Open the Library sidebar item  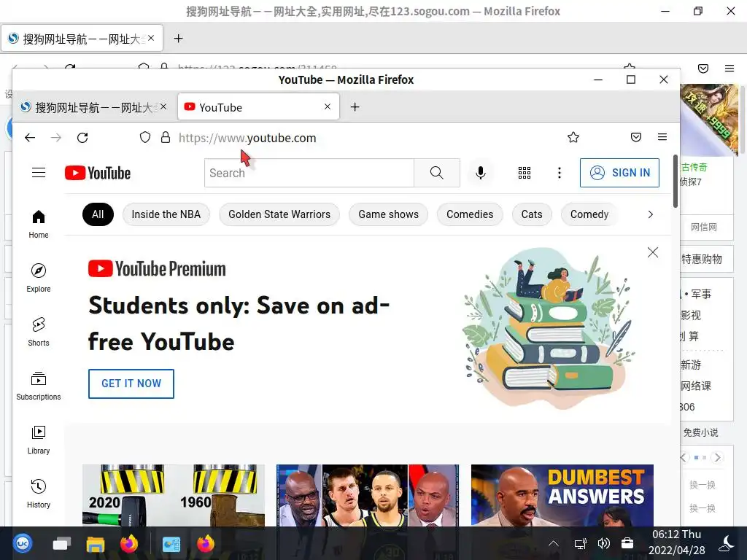(x=39, y=440)
